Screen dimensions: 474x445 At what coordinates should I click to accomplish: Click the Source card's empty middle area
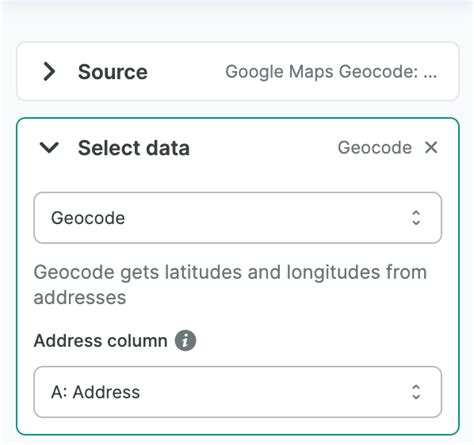[186, 71]
